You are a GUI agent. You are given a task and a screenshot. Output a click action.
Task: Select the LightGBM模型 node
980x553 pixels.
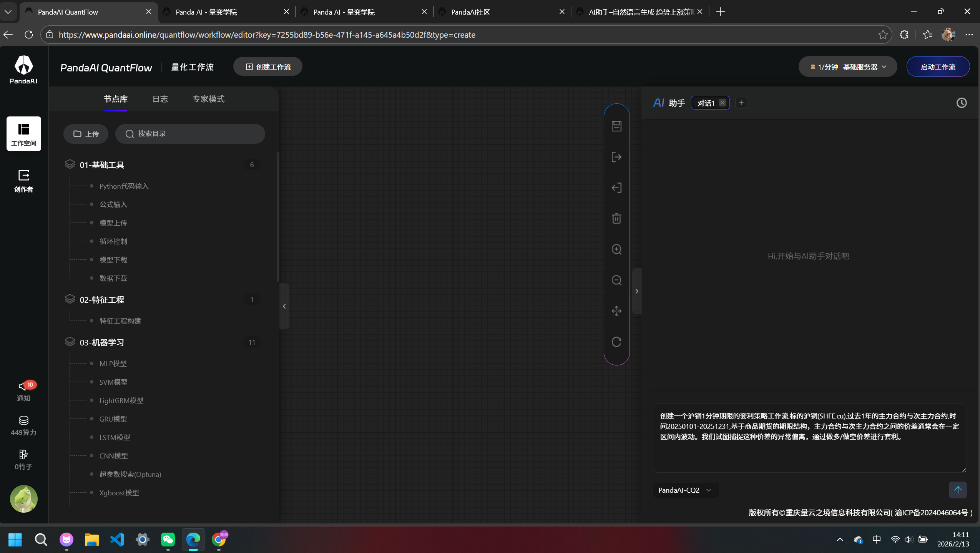(x=121, y=401)
